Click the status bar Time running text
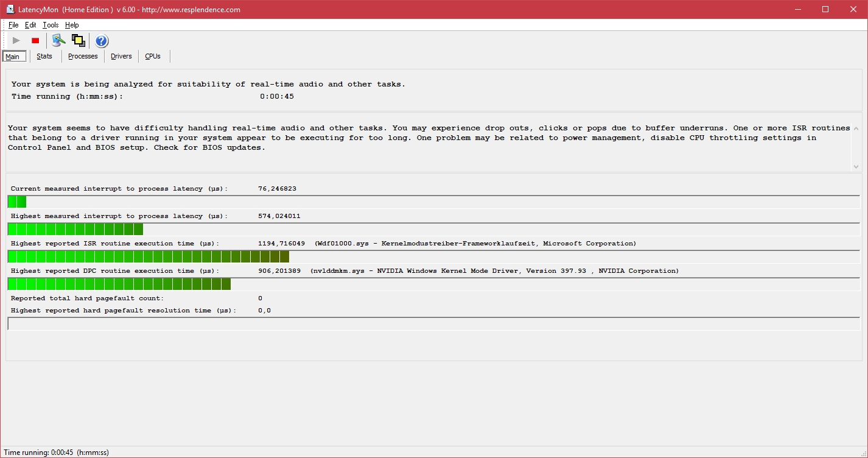The height and width of the screenshot is (458, 868). [x=57, y=453]
